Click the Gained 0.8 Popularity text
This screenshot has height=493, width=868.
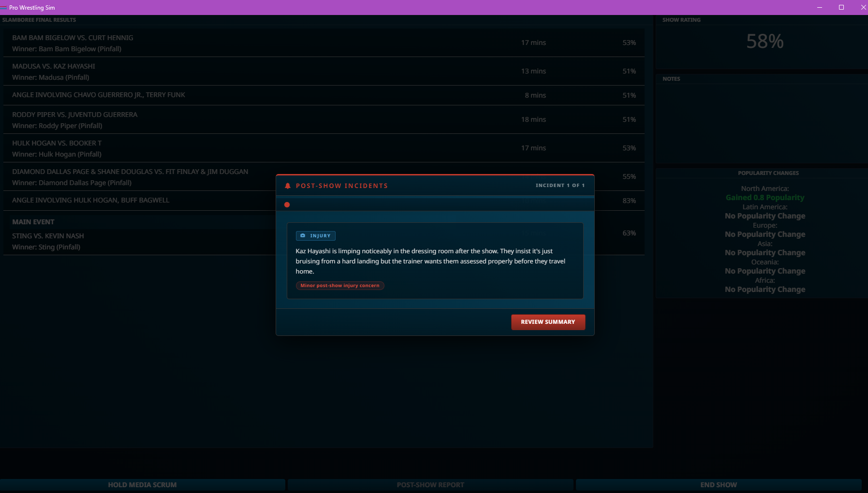coord(765,198)
